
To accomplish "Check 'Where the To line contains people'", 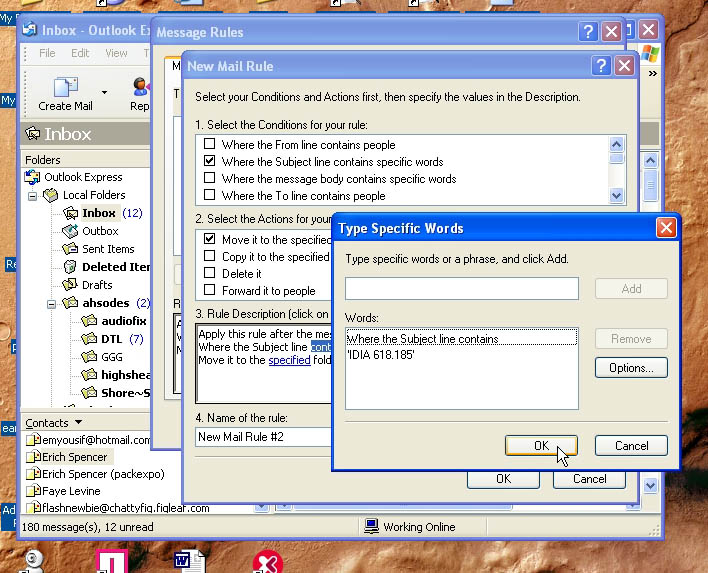I will click(x=210, y=195).
